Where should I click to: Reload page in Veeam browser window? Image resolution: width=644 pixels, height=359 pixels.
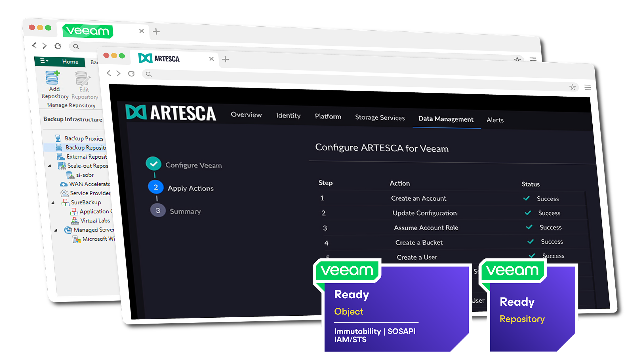pyautogui.click(x=58, y=46)
